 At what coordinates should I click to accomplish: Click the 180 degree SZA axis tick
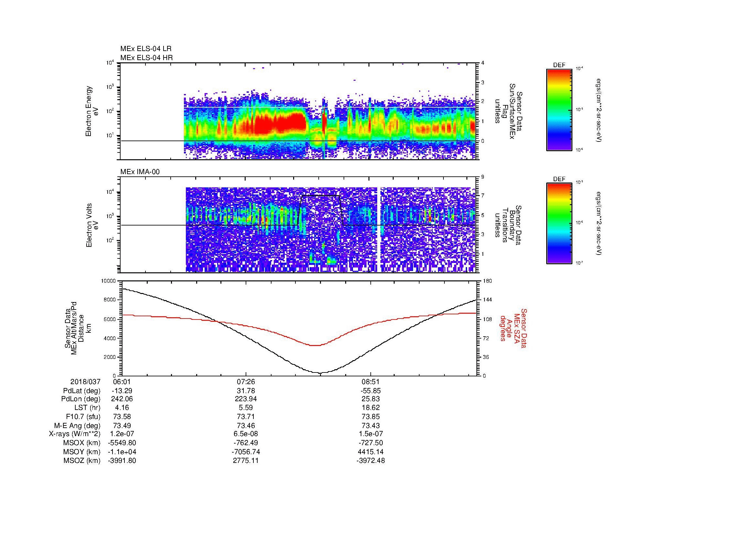[487, 281]
